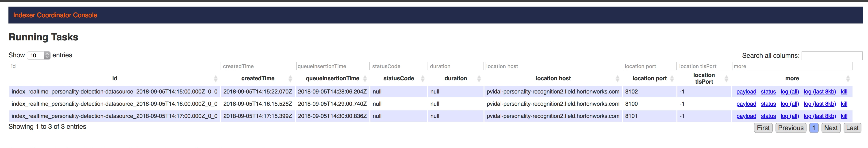Sort table by id column arrows
Viewport: 868px width, 148px height.
216,78
